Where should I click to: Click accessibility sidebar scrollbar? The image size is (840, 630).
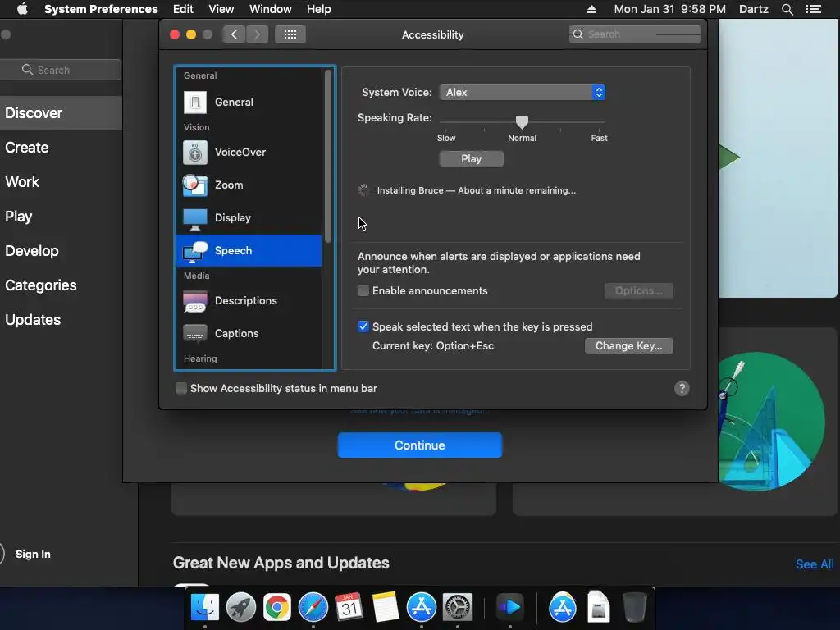[328, 156]
